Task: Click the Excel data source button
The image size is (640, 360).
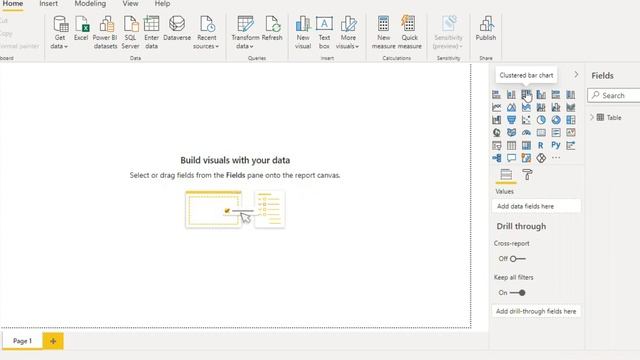Action: (x=81, y=28)
